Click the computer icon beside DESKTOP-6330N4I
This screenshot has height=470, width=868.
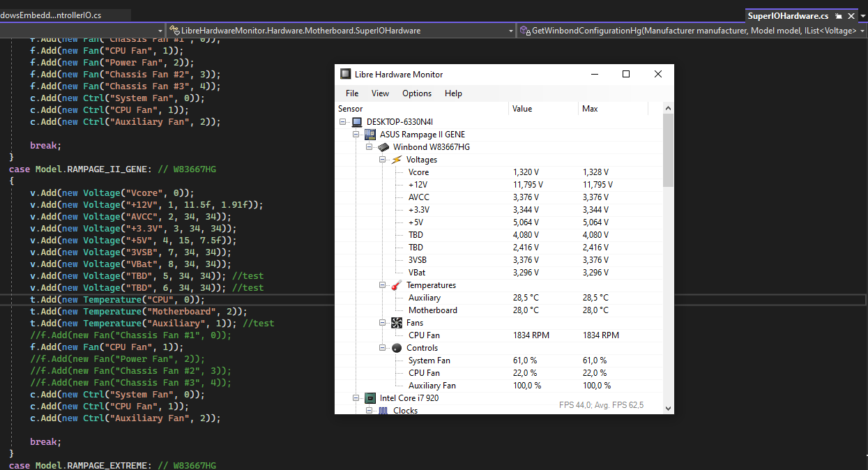(x=357, y=122)
